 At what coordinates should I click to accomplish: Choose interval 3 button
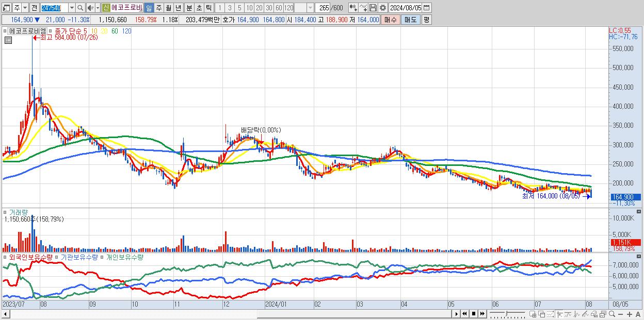pyautogui.click(x=230, y=8)
